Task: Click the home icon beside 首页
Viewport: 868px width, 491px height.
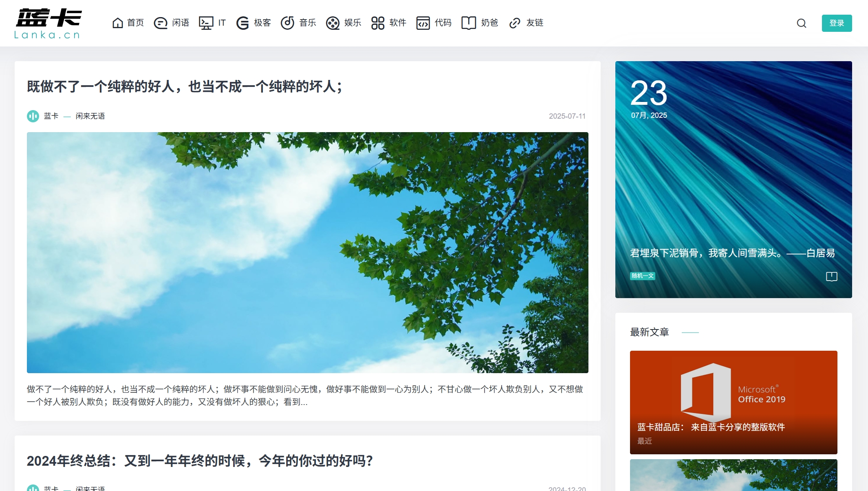Action: (x=118, y=23)
